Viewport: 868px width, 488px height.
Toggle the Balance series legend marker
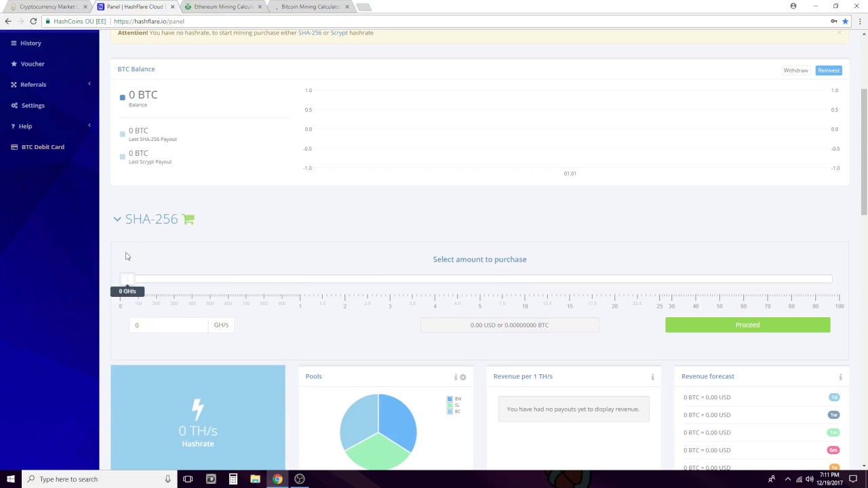pos(122,98)
